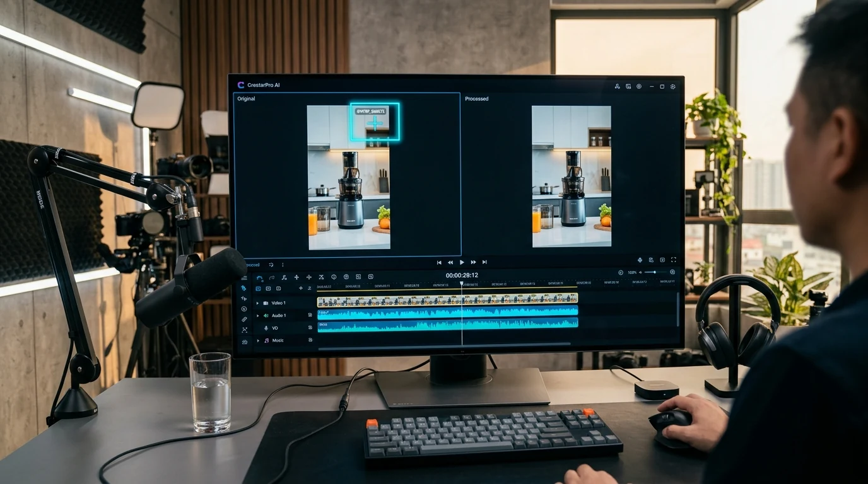Screen dimensions: 868x484
Task: Click the 00:00:28:12 timecode display
Action: point(462,275)
